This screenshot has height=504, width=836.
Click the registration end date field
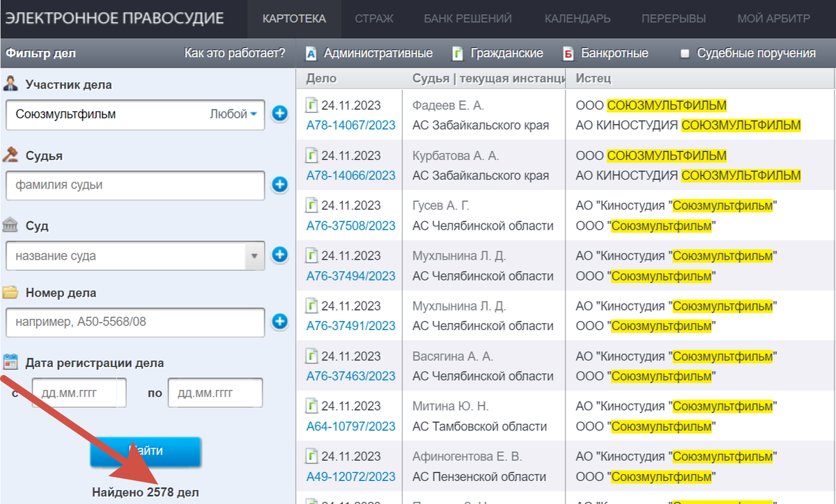click(x=215, y=393)
